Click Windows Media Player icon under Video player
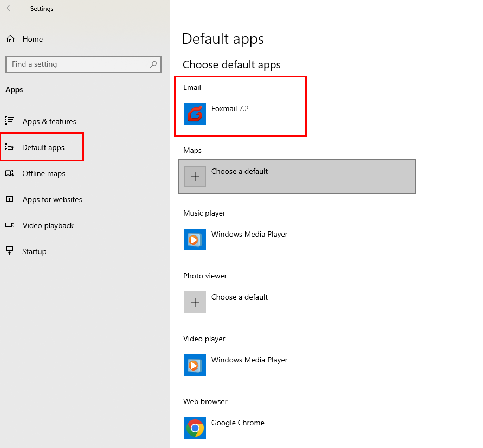483x448 pixels. 195,365
